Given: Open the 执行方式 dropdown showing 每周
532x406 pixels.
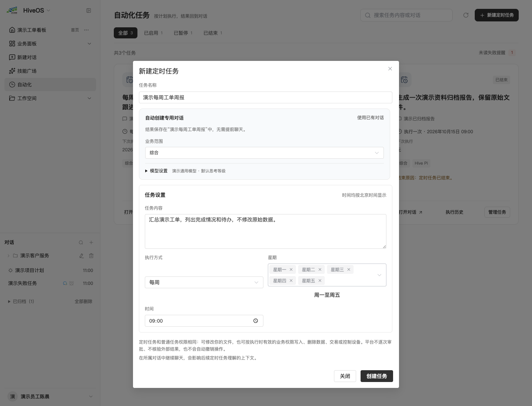Looking at the screenshot, I should pos(204,282).
